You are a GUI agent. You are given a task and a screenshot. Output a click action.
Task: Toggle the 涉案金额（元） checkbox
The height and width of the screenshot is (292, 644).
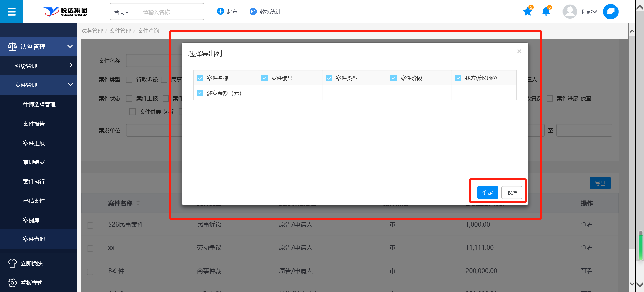(200, 93)
